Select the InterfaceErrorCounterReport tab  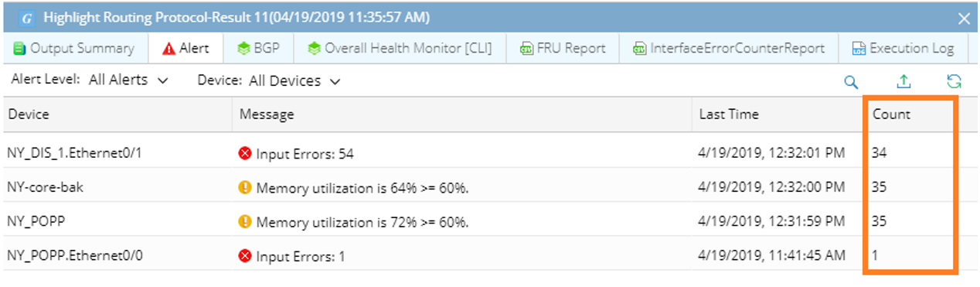click(x=729, y=48)
